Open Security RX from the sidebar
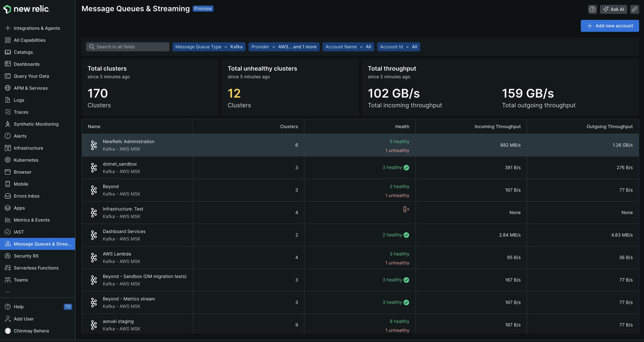 [x=26, y=256]
